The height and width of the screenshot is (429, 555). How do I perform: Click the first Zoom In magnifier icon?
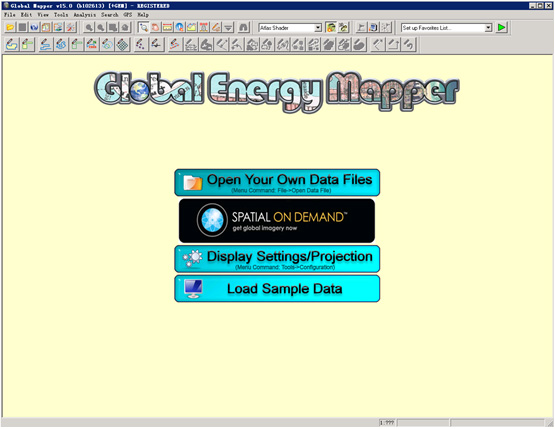click(x=89, y=27)
